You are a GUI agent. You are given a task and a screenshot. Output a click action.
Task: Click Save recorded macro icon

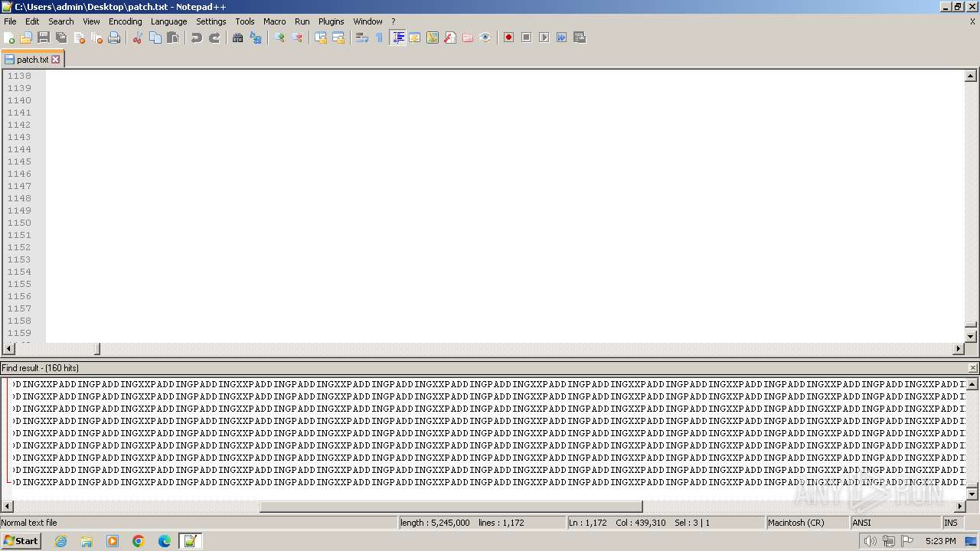[580, 37]
